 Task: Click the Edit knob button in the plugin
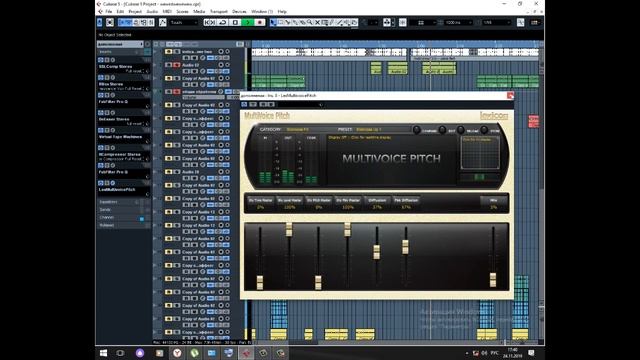click(x=442, y=130)
